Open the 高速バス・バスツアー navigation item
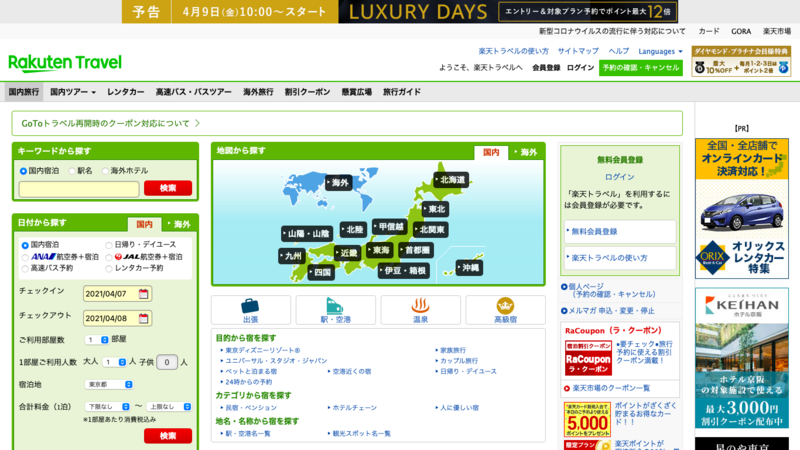 193,92
